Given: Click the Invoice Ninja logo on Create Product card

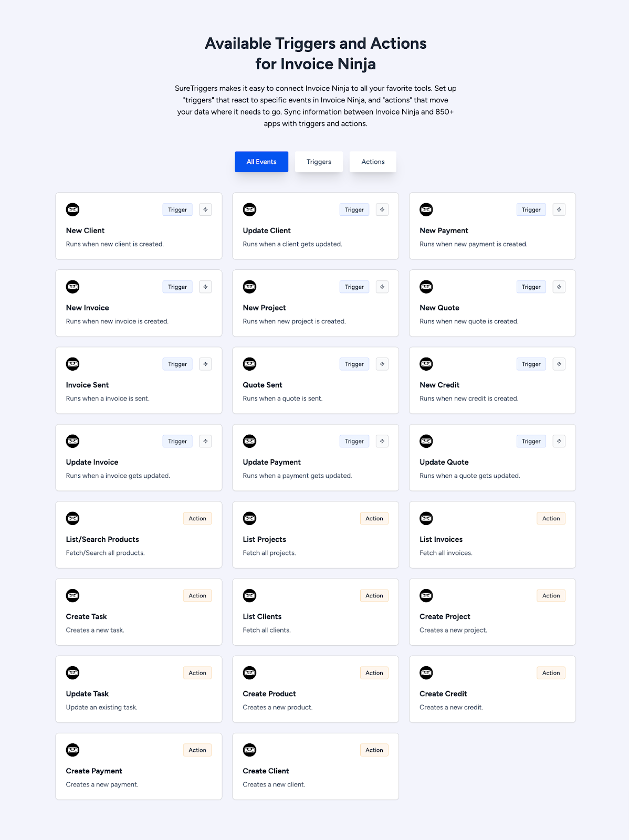Looking at the screenshot, I should [x=250, y=673].
